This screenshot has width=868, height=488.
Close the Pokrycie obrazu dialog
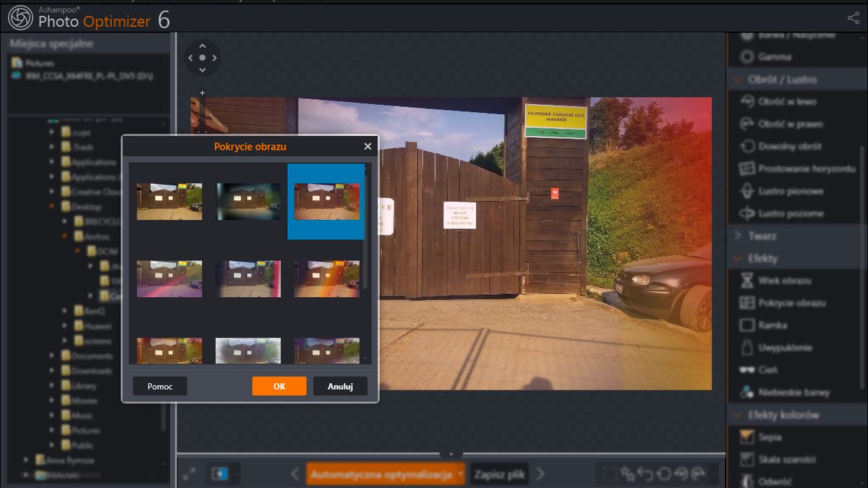pos(367,146)
